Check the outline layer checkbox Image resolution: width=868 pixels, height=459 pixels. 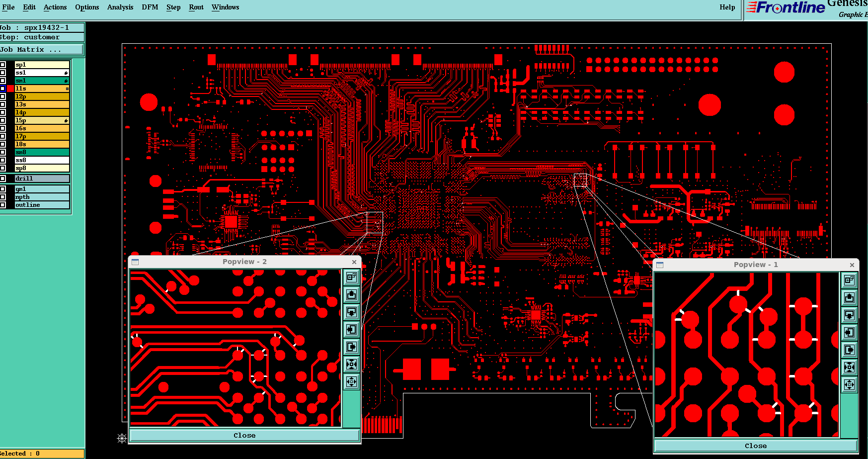3,205
